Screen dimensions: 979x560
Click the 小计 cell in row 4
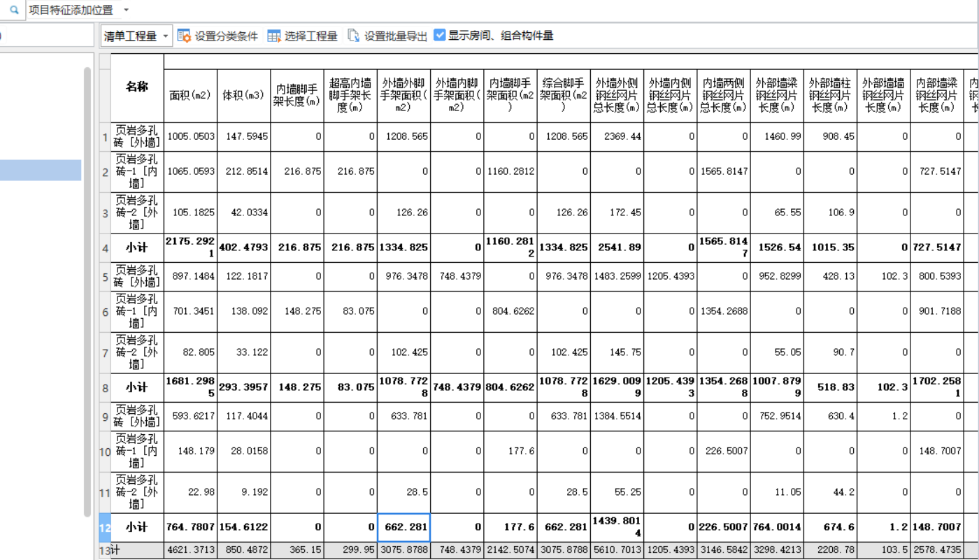(x=137, y=247)
